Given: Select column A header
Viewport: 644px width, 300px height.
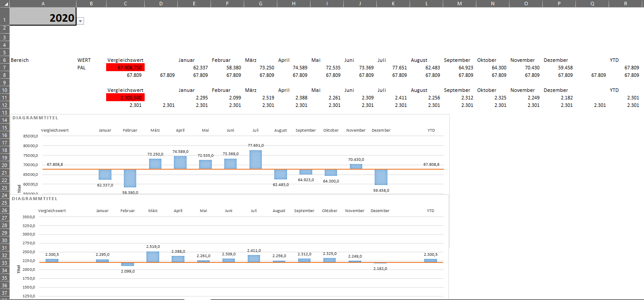Looking at the screenshot, I should 42,4.
